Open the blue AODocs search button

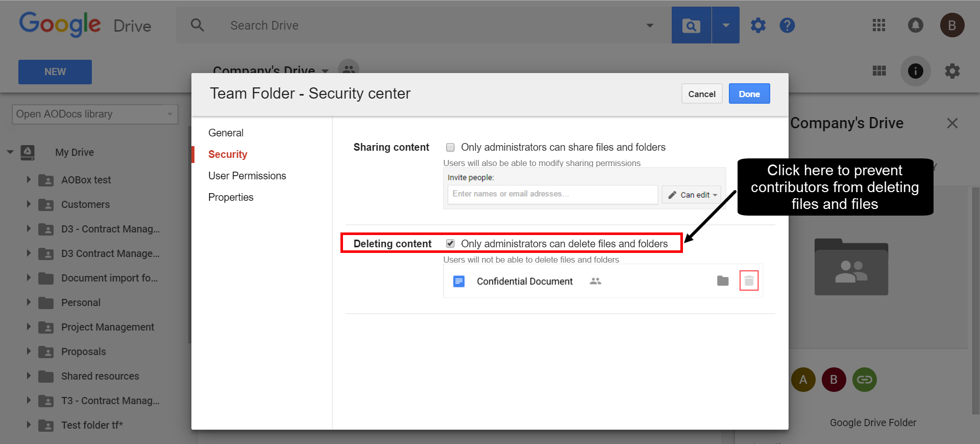691,25
